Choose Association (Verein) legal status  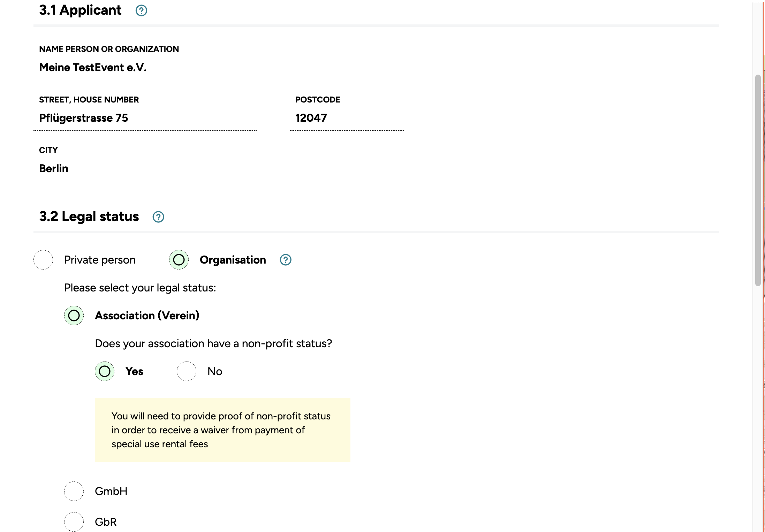(x=74, y=316)
